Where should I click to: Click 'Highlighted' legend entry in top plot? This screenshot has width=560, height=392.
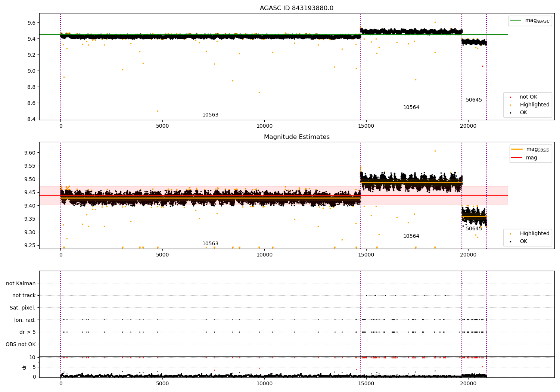(x=530, y=105)
